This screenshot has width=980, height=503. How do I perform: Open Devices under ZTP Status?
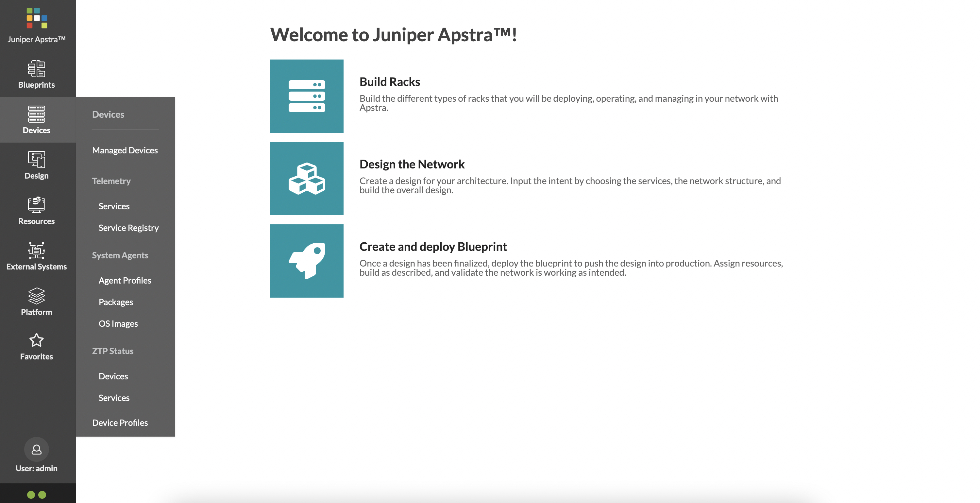click(x=113, y=376)
